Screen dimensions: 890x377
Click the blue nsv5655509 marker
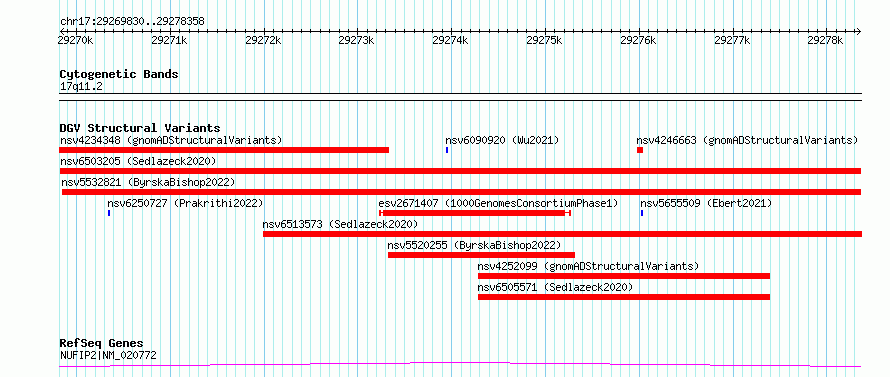(642, 213)
